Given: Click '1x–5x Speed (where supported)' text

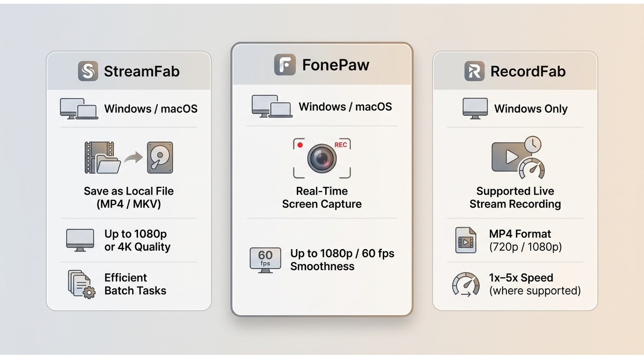Looking at the screenshot, I should coord(535,284).
